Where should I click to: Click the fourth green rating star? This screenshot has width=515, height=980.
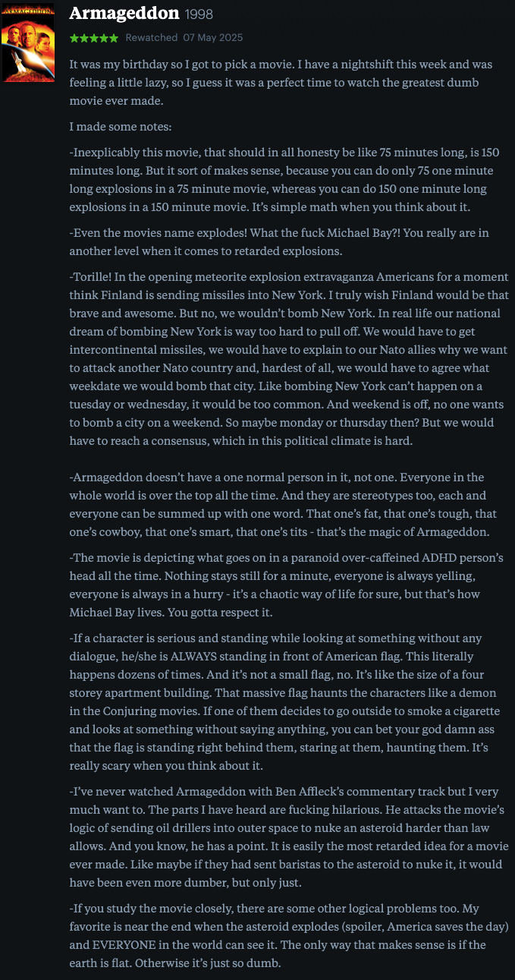click(103, 38)
